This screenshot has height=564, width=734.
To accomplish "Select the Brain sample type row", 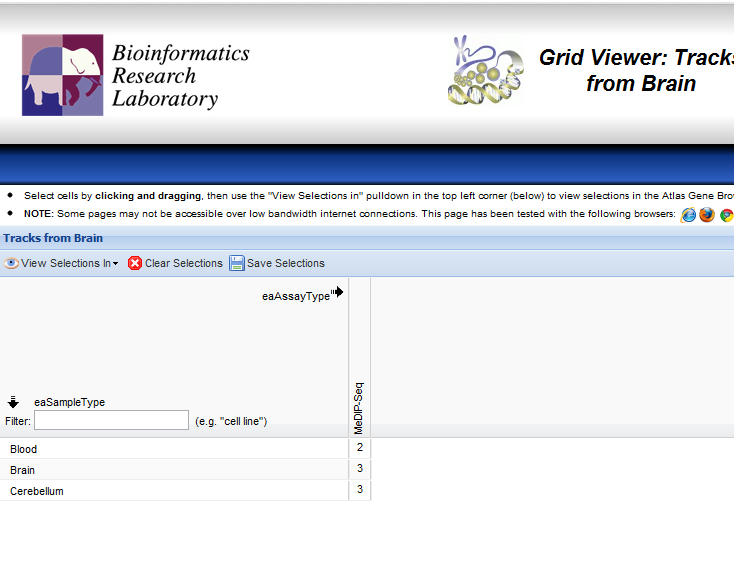I will click(x=23, y=470).
